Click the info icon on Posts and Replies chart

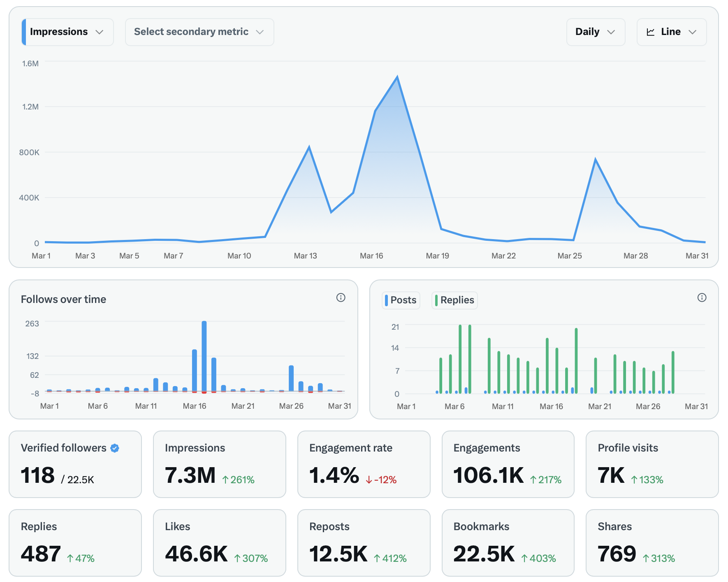coord(702,298)
